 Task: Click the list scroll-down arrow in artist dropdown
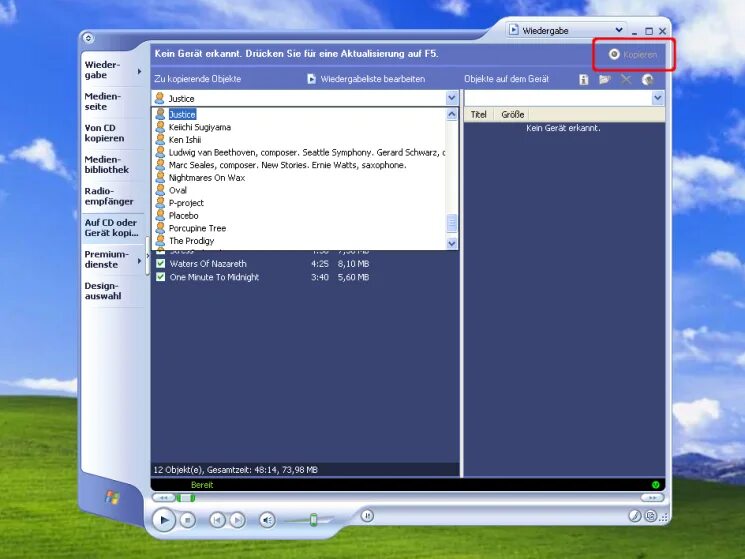452,244
